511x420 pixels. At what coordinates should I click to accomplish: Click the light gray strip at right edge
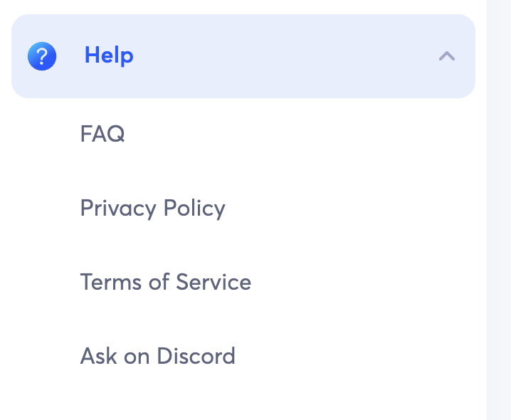point(499,214)
